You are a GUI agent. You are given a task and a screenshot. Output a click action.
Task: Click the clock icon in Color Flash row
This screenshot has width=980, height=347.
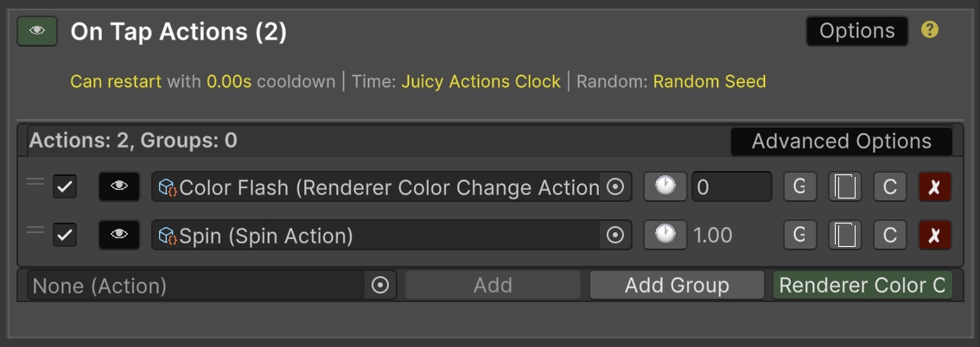(x=665, y=186)
